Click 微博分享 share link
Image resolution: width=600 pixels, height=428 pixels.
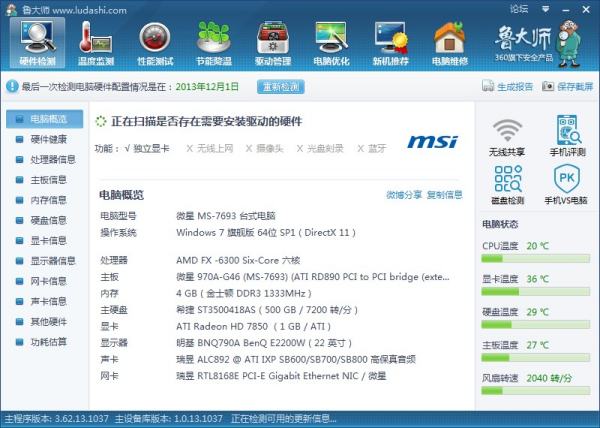click(404, 195)
